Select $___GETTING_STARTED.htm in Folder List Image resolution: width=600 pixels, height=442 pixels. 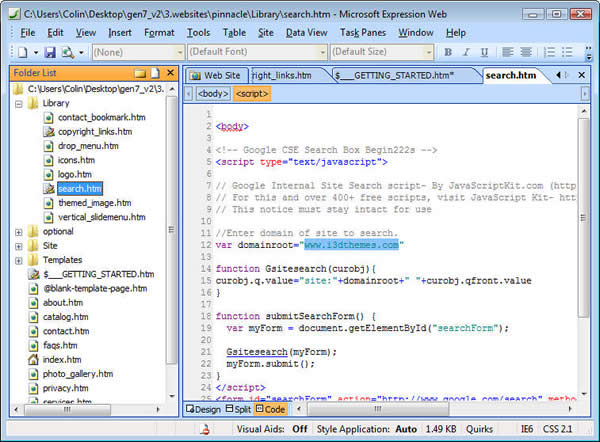coord(99,274)
